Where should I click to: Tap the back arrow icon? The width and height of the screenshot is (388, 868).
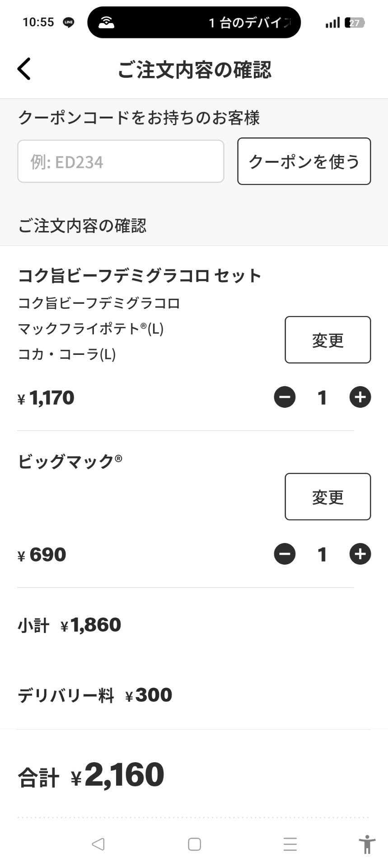[24, 69]
